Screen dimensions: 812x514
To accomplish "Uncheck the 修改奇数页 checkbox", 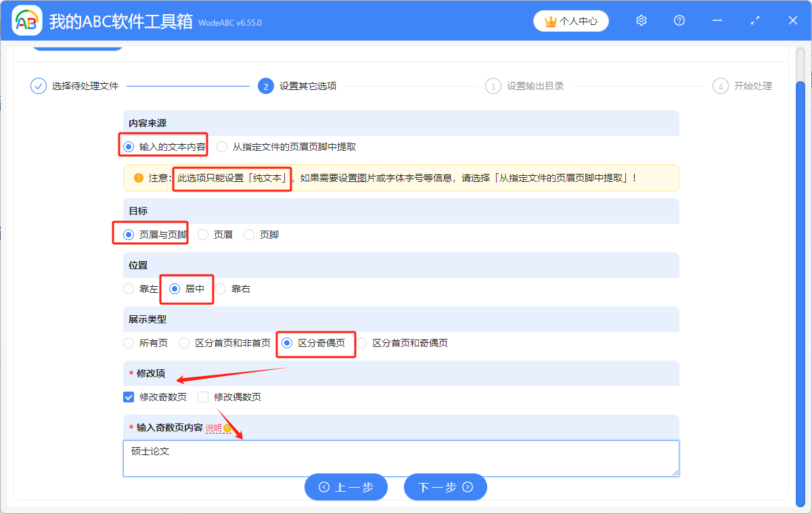I will (129, 397).
